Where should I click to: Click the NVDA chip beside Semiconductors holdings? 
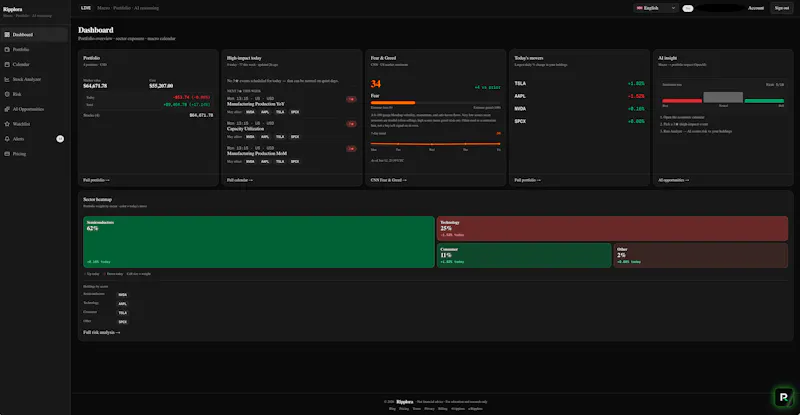(122, 295)
